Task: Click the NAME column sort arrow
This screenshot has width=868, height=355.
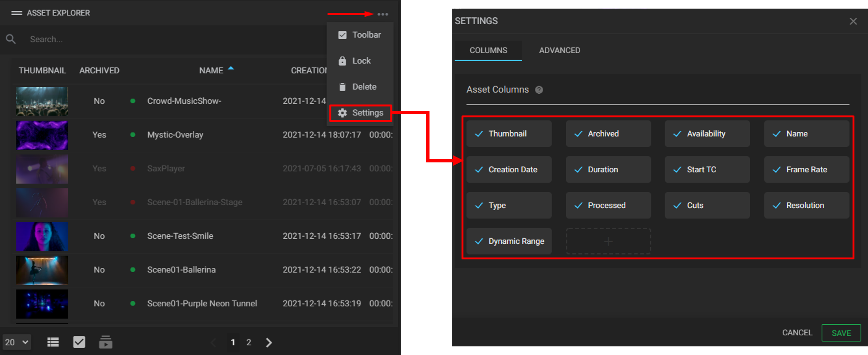Action: [x=231, y=68]
